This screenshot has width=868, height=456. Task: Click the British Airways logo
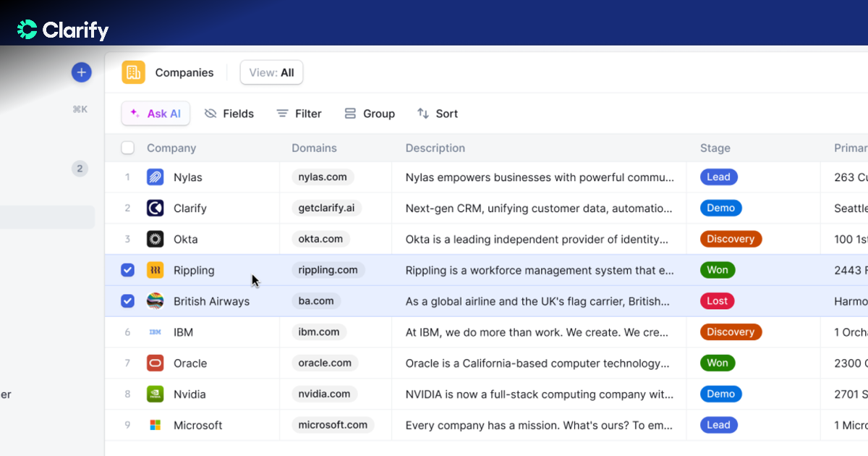[155, 301]
